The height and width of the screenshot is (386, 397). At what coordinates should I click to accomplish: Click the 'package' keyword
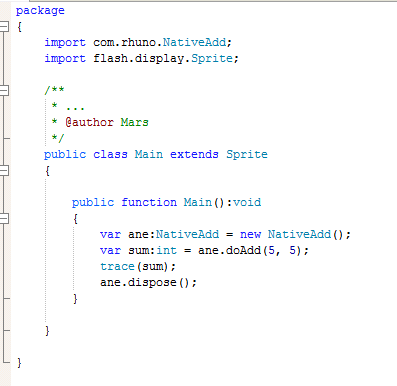pyautogui.click(x=40, y=11)
